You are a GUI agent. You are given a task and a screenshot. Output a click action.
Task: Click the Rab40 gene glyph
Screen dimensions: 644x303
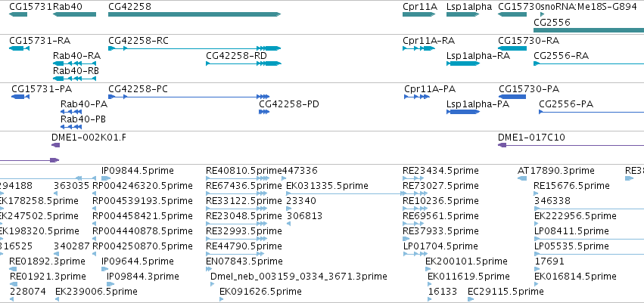click(74, 14)
